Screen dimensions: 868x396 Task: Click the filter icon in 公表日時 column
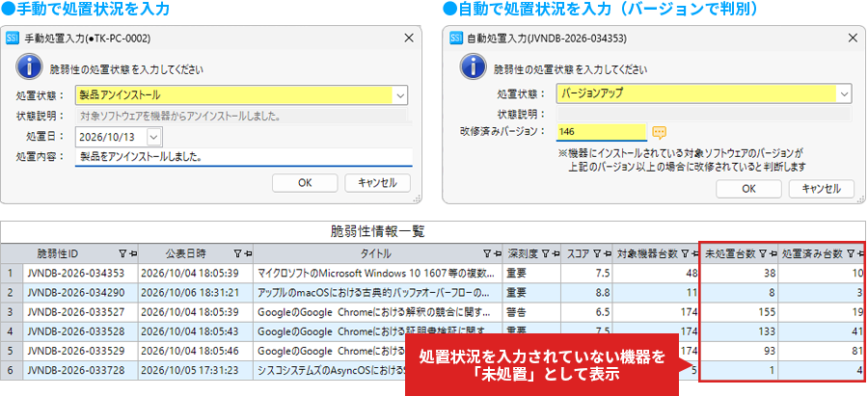(237, 253)
